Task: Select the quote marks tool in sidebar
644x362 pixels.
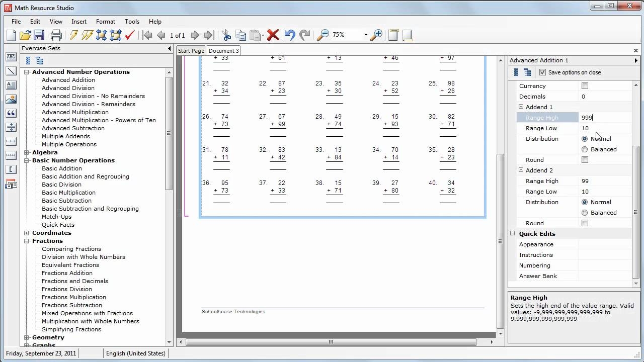Action: pos(11,113)
